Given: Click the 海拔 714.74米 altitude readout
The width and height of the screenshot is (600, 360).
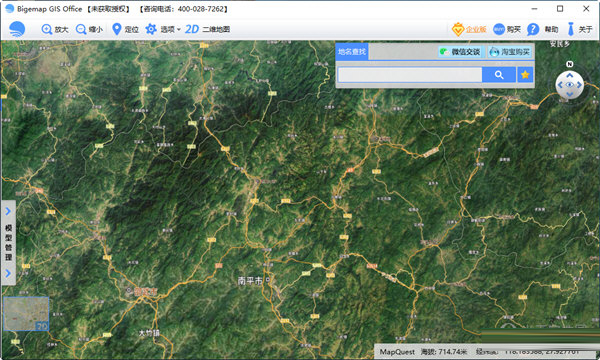Looking at the screenshot, I should [444, 352].
